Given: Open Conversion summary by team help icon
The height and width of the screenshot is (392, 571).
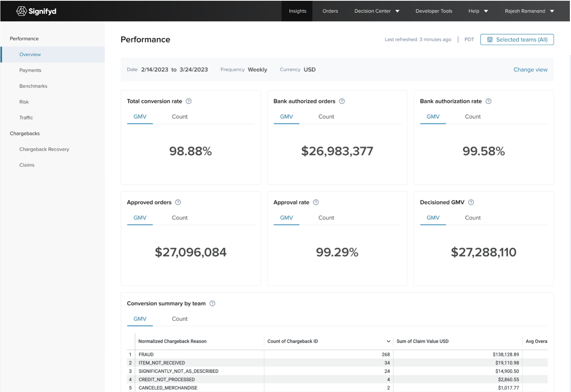Looking at the screenshot, I should (x=212, y=303).
